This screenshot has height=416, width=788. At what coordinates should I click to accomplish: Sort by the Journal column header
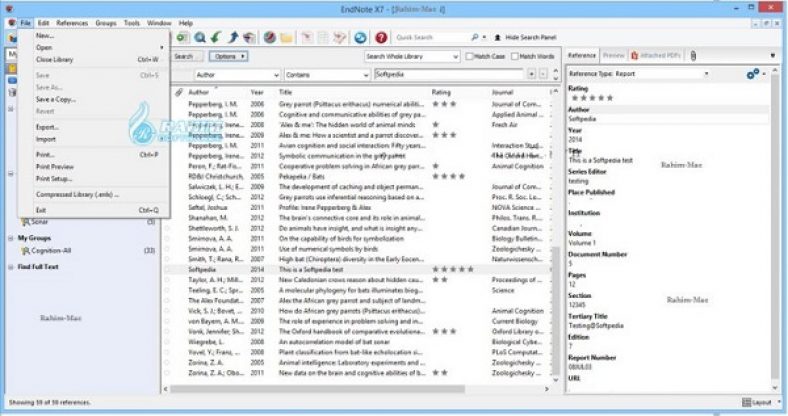pos(502,92)
